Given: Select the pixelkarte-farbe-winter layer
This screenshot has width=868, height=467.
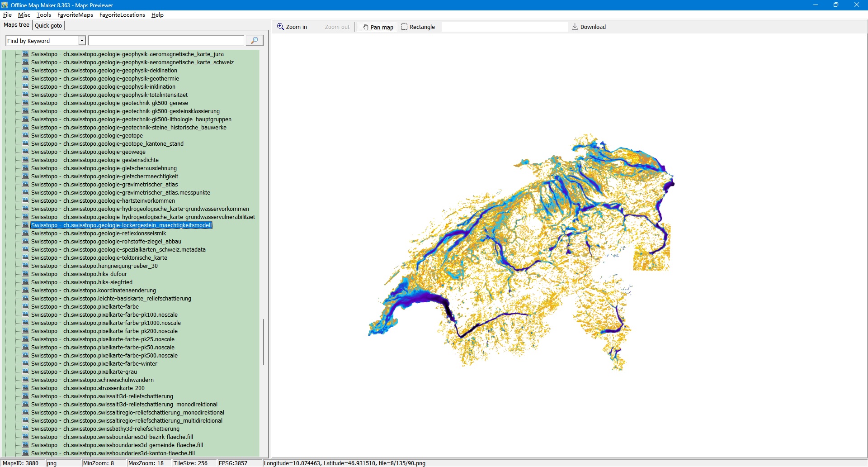Looking at the screenshot, I should tap(94, 364).
